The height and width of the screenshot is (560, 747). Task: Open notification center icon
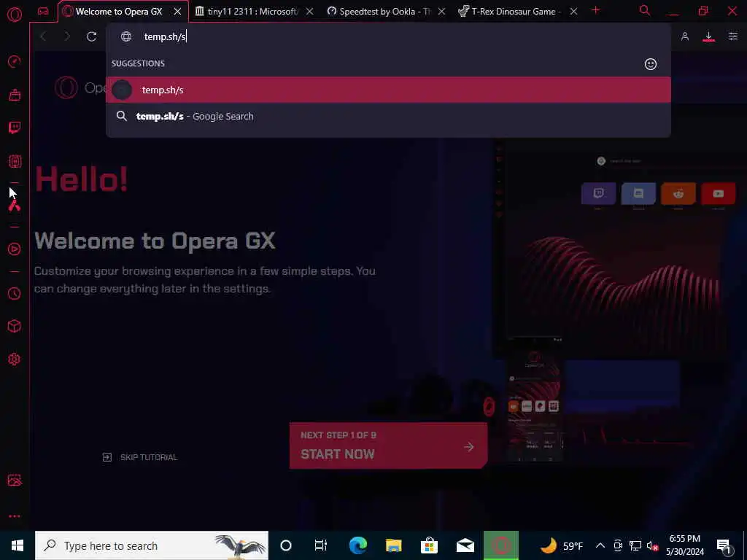(x=724, y=547)
